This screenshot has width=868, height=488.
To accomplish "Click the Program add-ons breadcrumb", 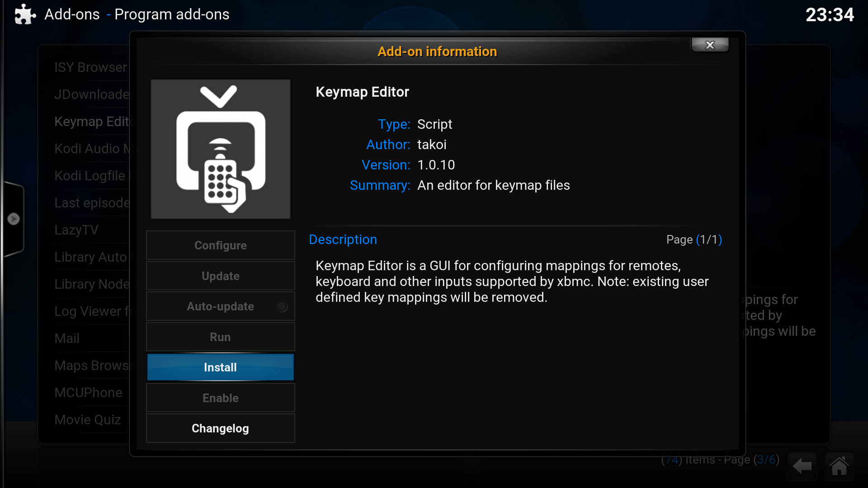I will [172, 14].
